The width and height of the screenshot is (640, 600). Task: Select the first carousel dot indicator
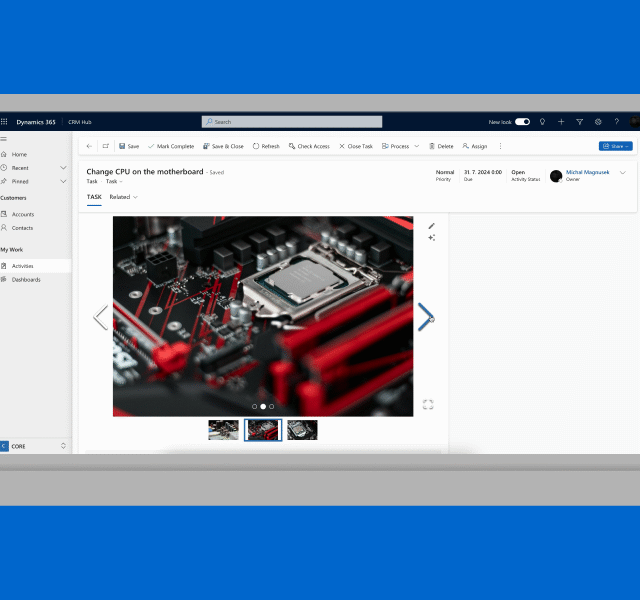pos(255,407)
